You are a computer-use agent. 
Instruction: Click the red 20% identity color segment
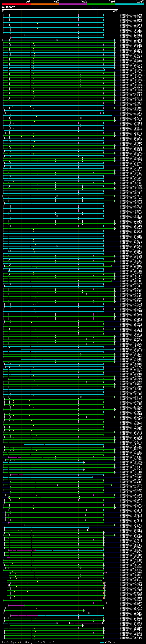[x=16, y=4]
